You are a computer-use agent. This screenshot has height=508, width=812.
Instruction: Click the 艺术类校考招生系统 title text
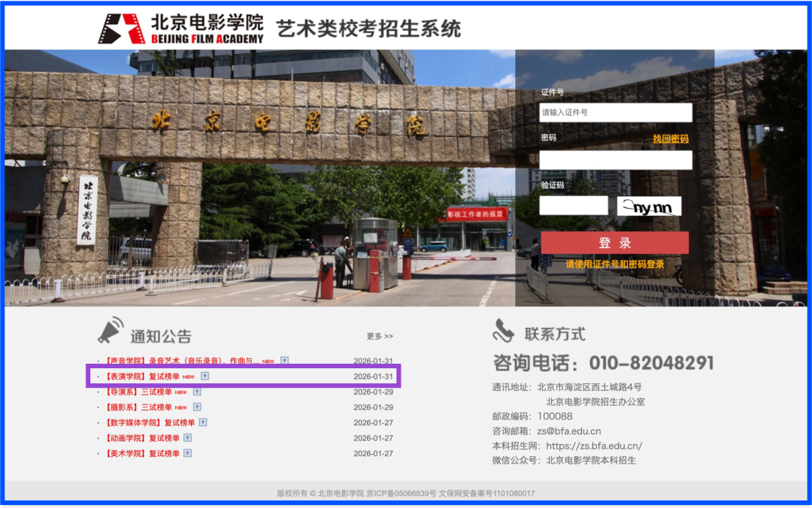pos(368,29)
